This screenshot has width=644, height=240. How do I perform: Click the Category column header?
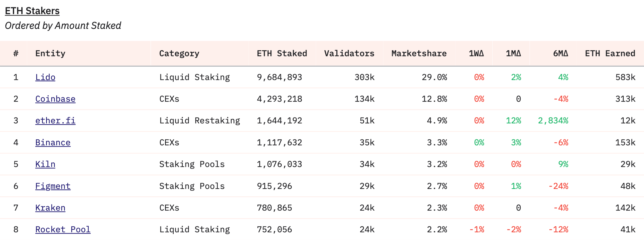(x=179, y=53)
